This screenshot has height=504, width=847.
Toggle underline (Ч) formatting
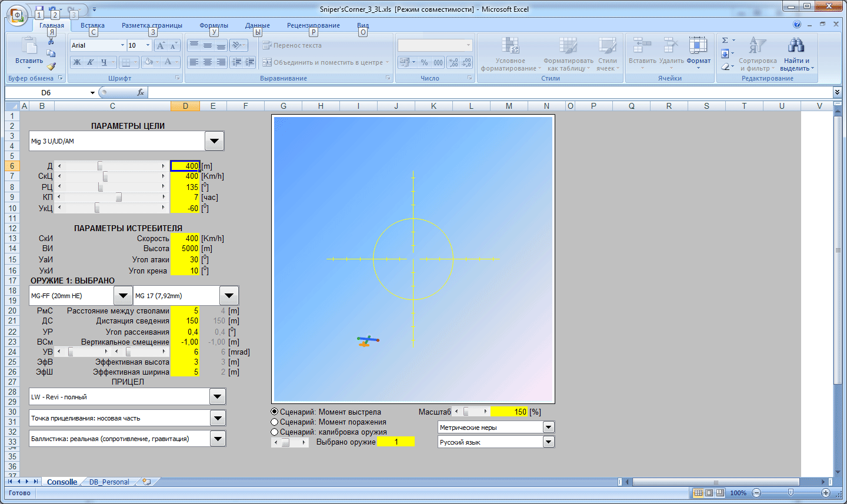(x=104, y=62)
